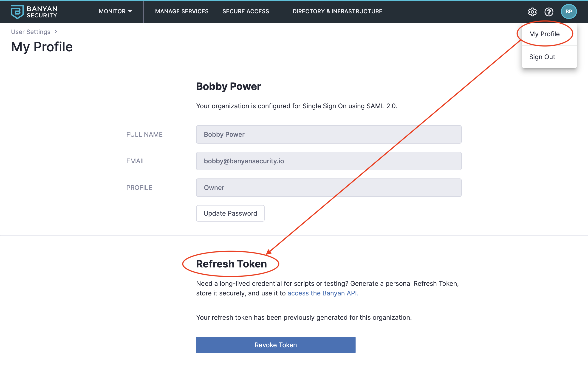Go to Secure Access section

pyautogui.click(x=246, y=11)
